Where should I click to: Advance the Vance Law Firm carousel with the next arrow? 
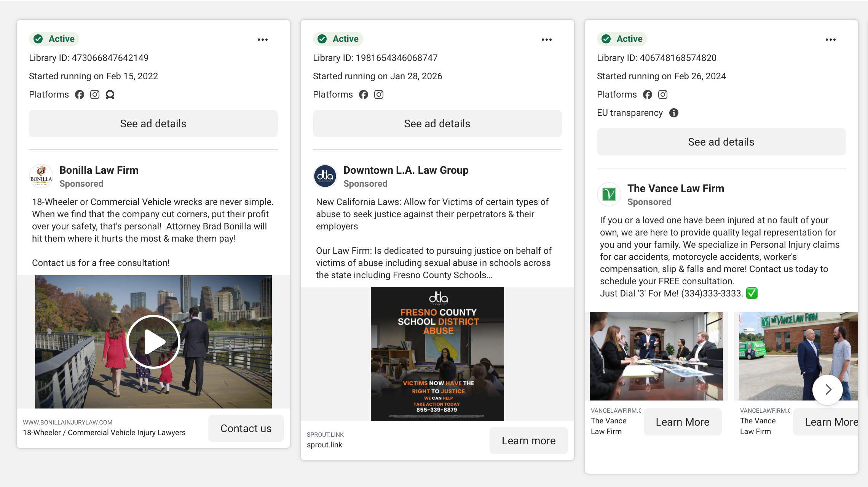(x=828, y=389)
